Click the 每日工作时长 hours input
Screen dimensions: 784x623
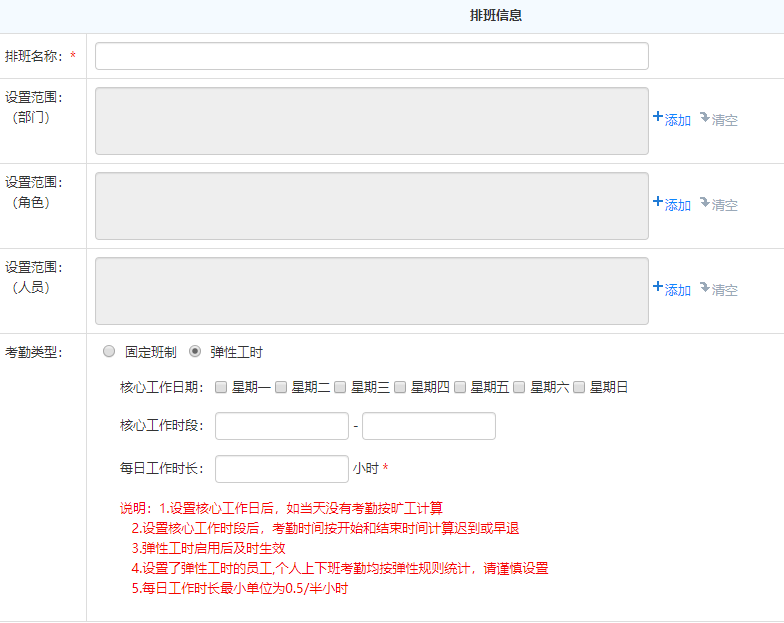[x=281, y=469]
